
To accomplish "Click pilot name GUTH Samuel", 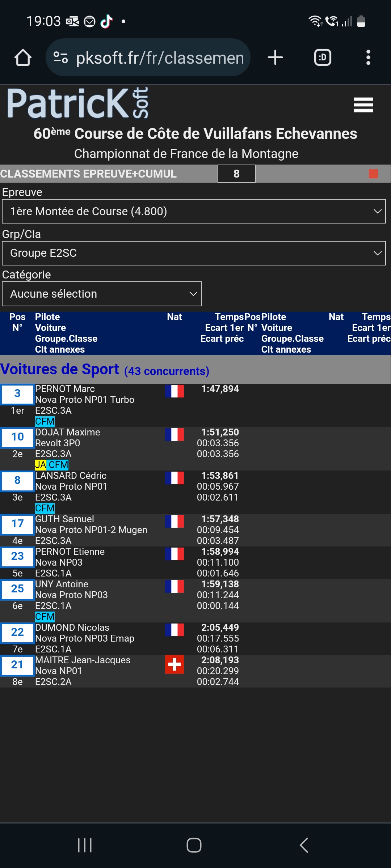I will [x=64, y=519].
